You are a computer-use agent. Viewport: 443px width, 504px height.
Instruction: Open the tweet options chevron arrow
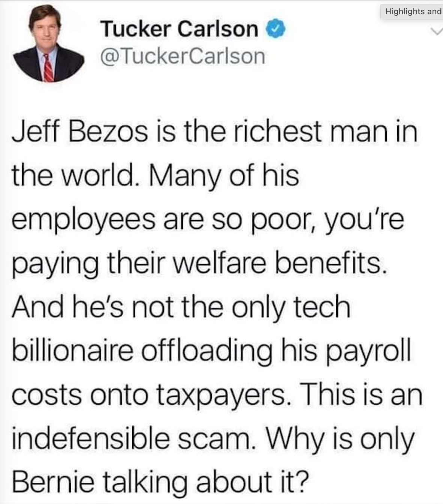pyautogui.click(x=437, y=31)
